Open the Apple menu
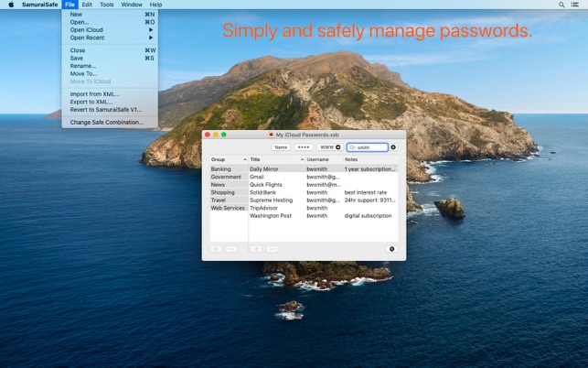588x368 pixels. [x=11, y=5]
